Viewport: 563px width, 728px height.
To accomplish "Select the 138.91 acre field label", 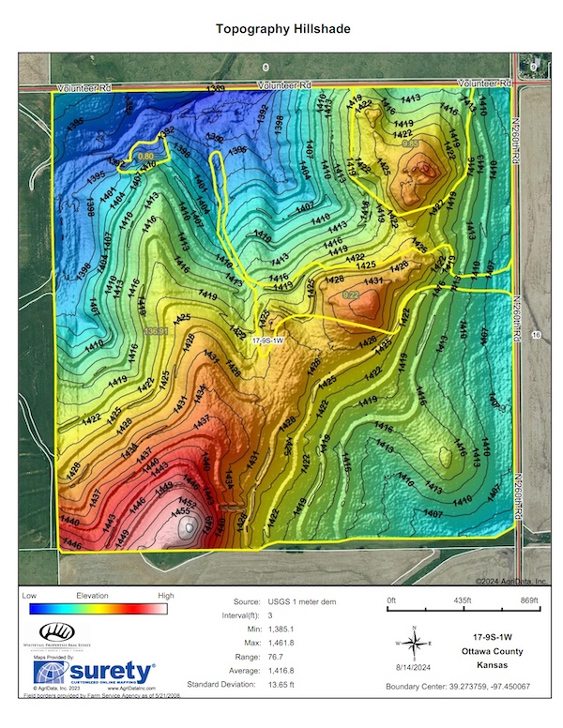I will pos(156,330).
